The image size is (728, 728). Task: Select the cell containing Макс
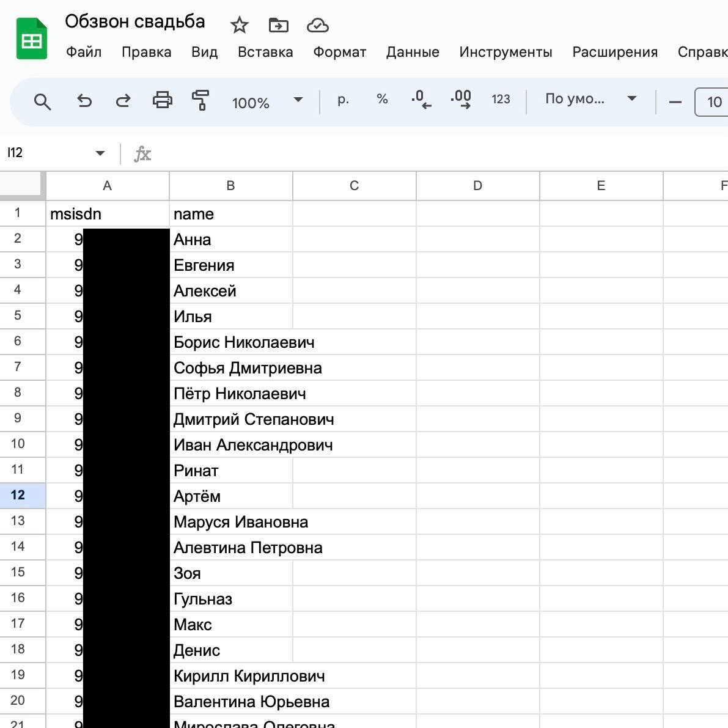click(231, 625)
